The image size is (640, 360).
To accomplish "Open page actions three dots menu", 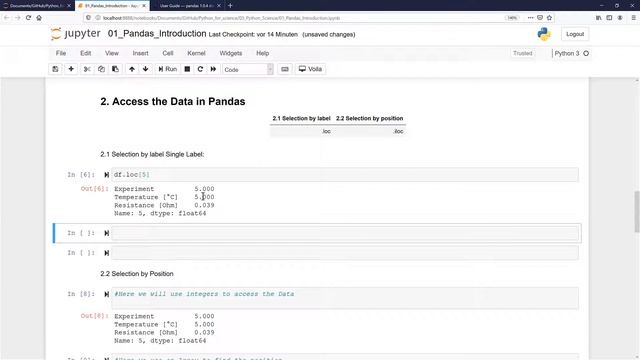I will click(530, 18).
